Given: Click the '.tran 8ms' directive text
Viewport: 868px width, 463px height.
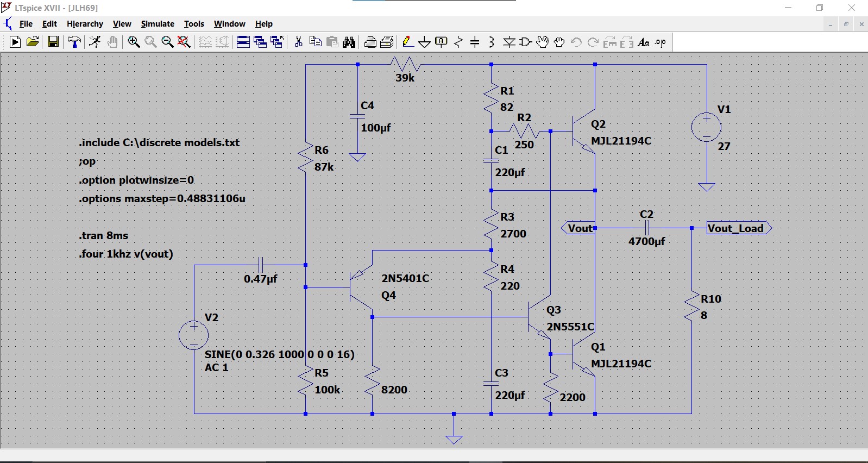Looking at the screenshot, I should point(104,235).
